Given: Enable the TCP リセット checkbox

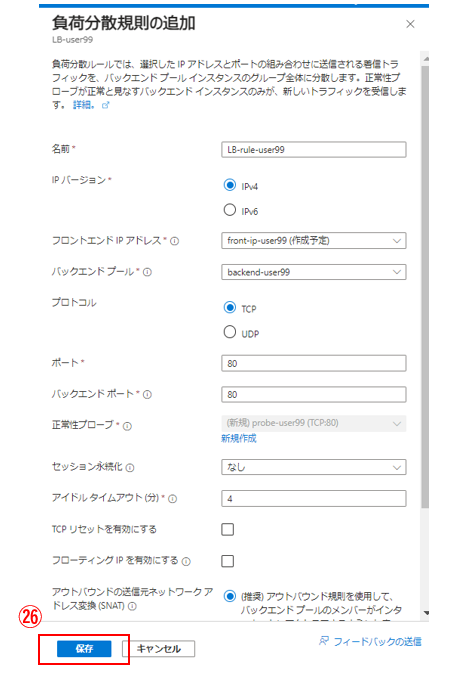Looking at the screenshot, I should click(228, 529).
